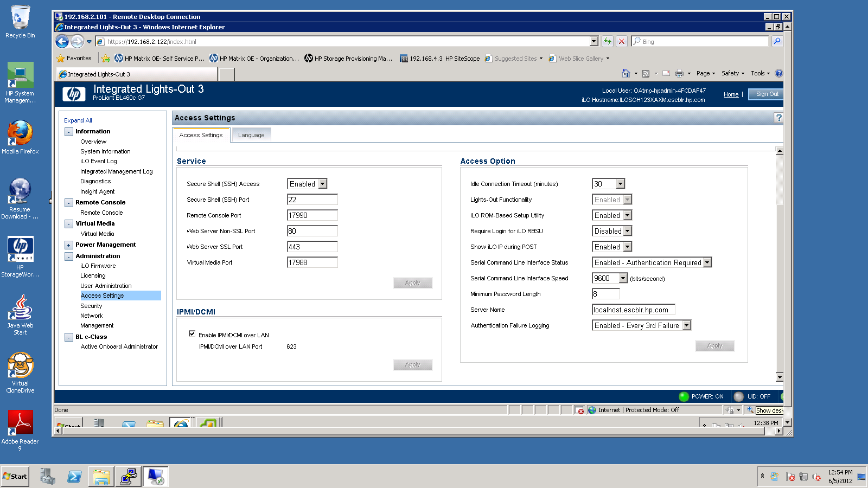Image resolution: width=868 pixels, height=488 pixels.
Task: Click the Sign Out button
Action: (767, 94)
